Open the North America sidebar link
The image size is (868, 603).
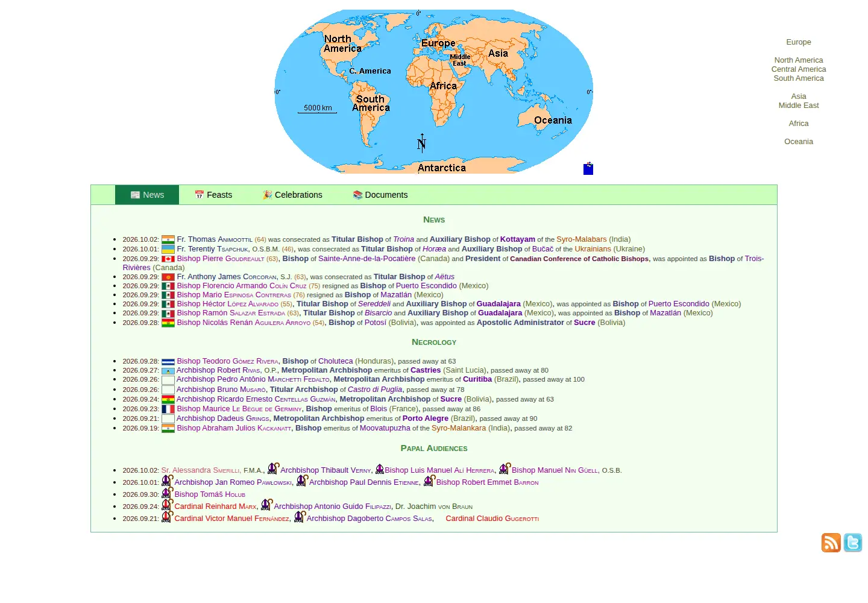(x=799, y=60)
